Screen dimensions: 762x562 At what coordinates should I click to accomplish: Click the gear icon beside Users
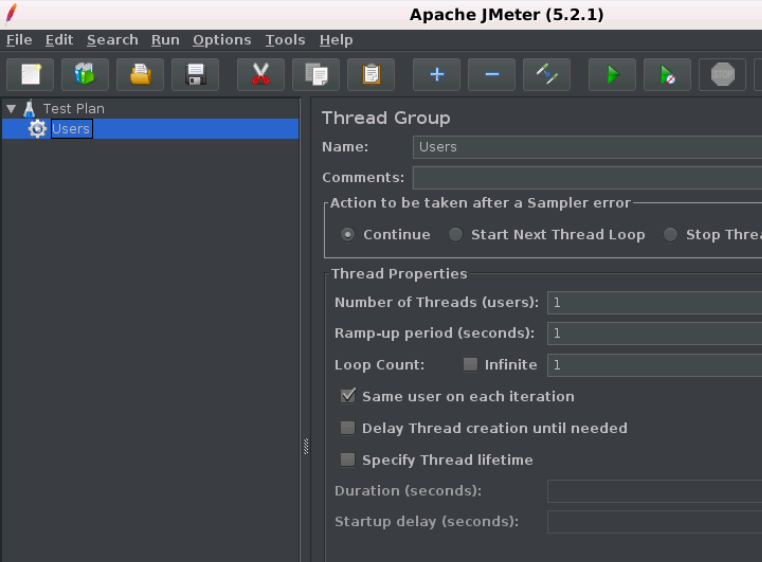(37, 129)
